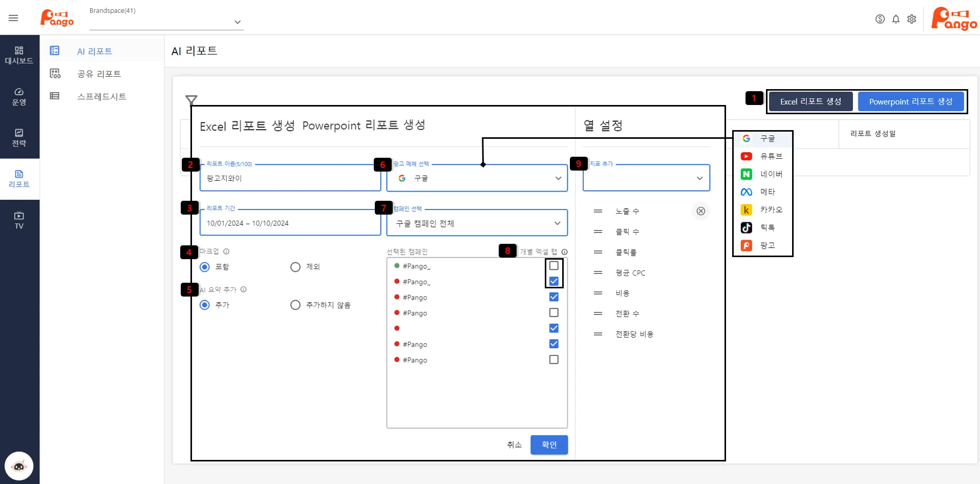Click the info icon beside 마크업
This screenshot has width=980, height=484.
coord(226,251)
